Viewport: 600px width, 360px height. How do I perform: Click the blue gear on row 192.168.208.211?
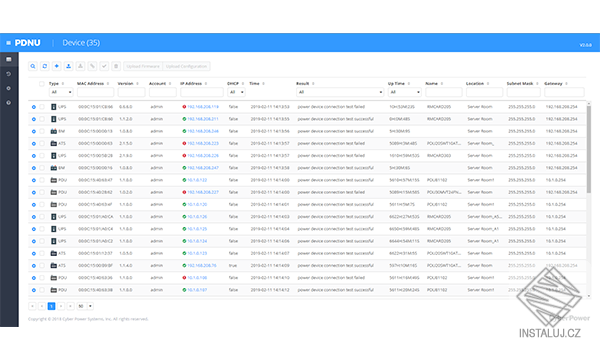(x=34, y=119)
